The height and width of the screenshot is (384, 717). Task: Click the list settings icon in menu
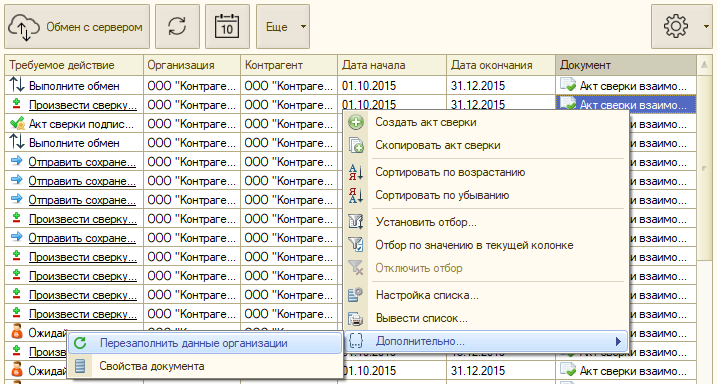pyautogui.click(x=356, y=295)
